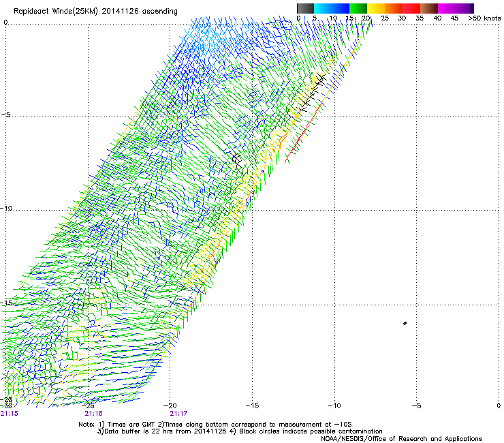Screen dimensions: 504x443
Task: Click the "0" latitude label in the top-left corner
Action: tap(5, 22)
